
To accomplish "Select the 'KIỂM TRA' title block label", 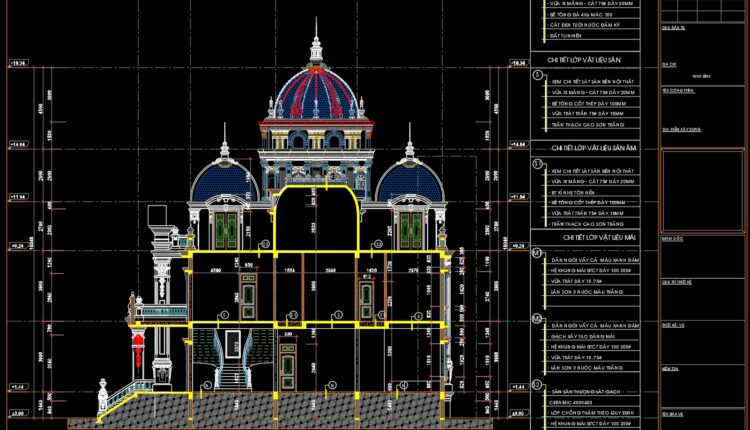I will click(x=670, y=369).
